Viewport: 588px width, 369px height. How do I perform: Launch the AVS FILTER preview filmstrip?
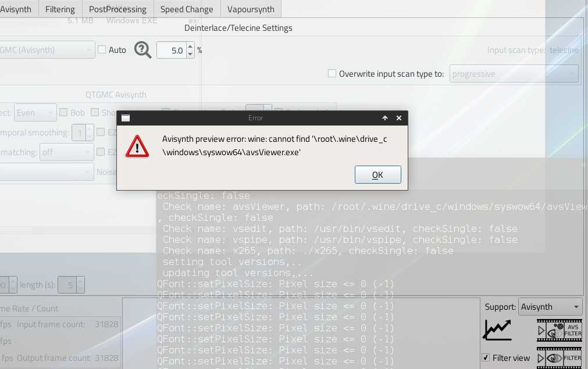click(559, 330)
